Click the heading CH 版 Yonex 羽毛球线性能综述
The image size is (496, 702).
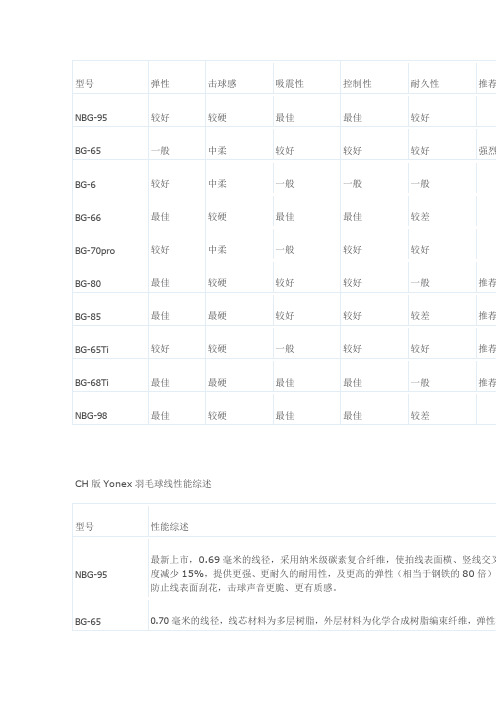pyautogui.click(x=143, y=484)
